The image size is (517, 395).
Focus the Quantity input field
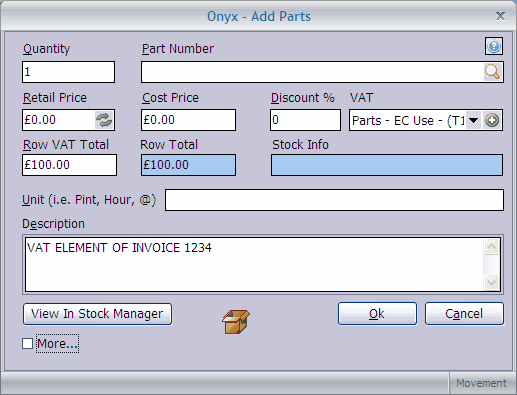point(68,72)
